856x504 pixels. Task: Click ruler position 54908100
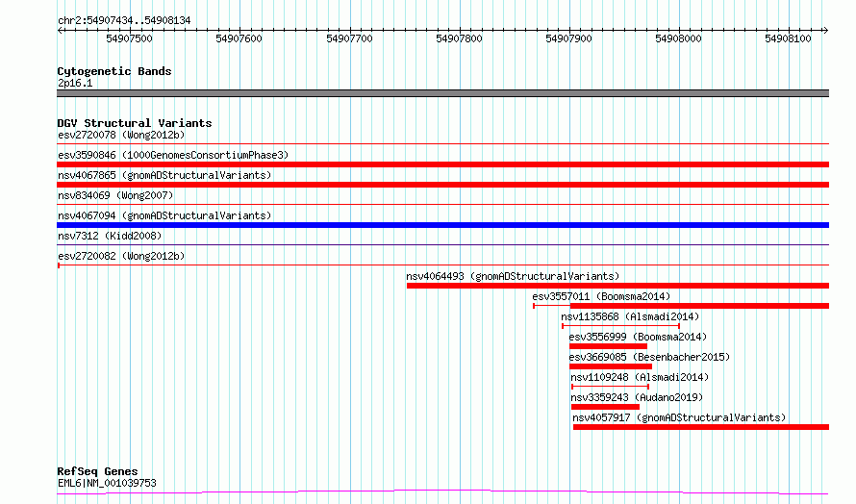789,38
